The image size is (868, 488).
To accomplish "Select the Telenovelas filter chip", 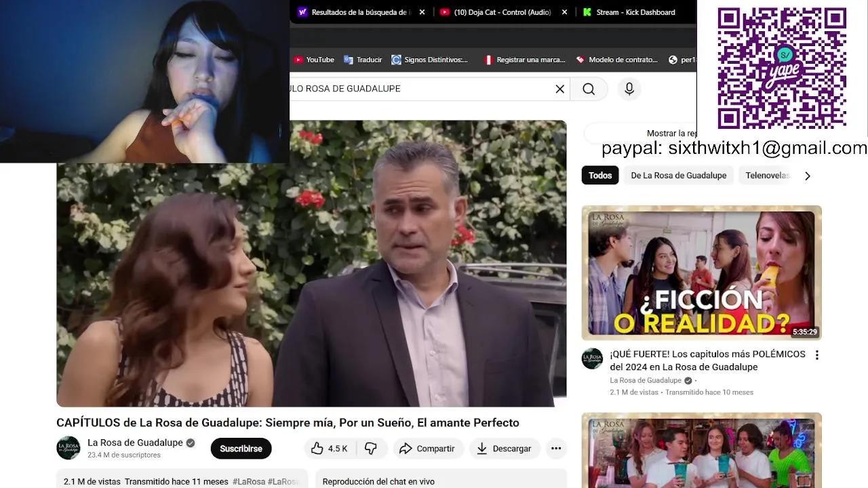I will coord(767,176).
